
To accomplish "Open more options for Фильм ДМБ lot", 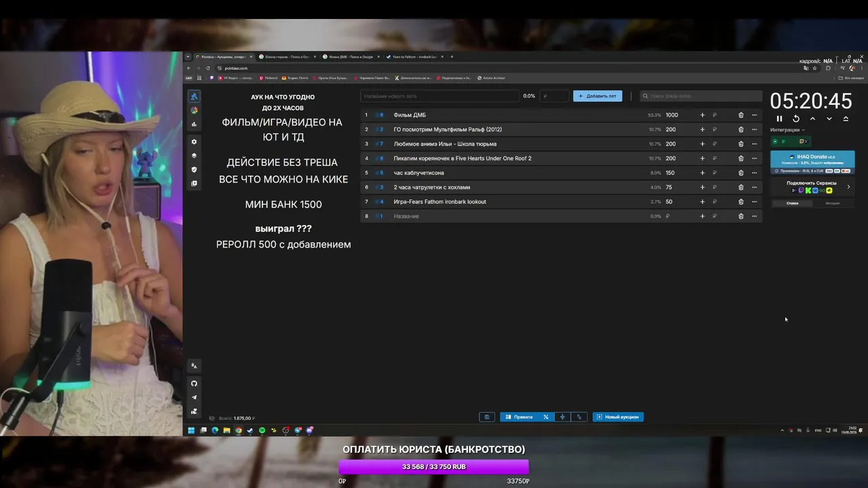I will tap(754, 115).
